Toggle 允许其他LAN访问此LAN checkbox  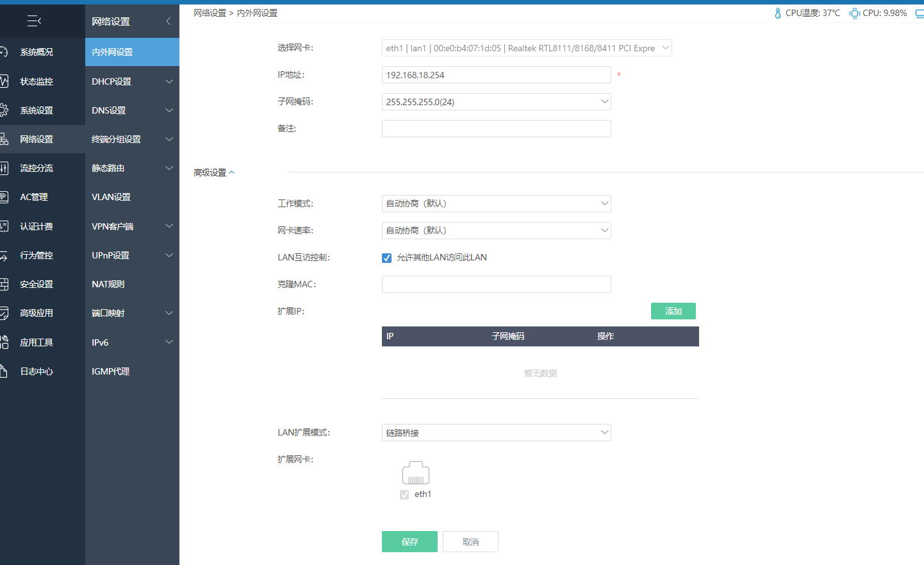386,258
